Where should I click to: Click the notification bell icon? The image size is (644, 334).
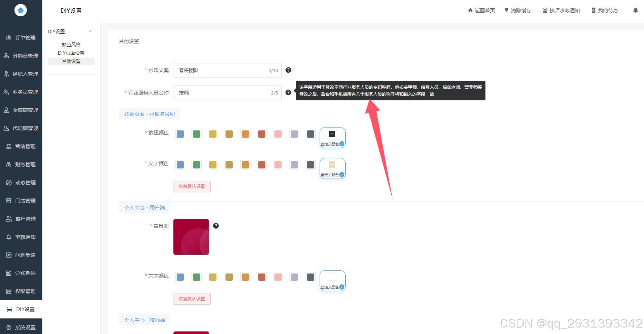[x=635, y=11]
